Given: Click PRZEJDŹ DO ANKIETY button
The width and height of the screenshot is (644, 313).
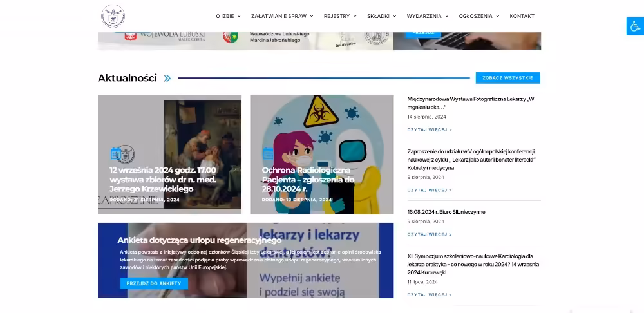Looking at the screenshot, I should (x=154, y=283).
